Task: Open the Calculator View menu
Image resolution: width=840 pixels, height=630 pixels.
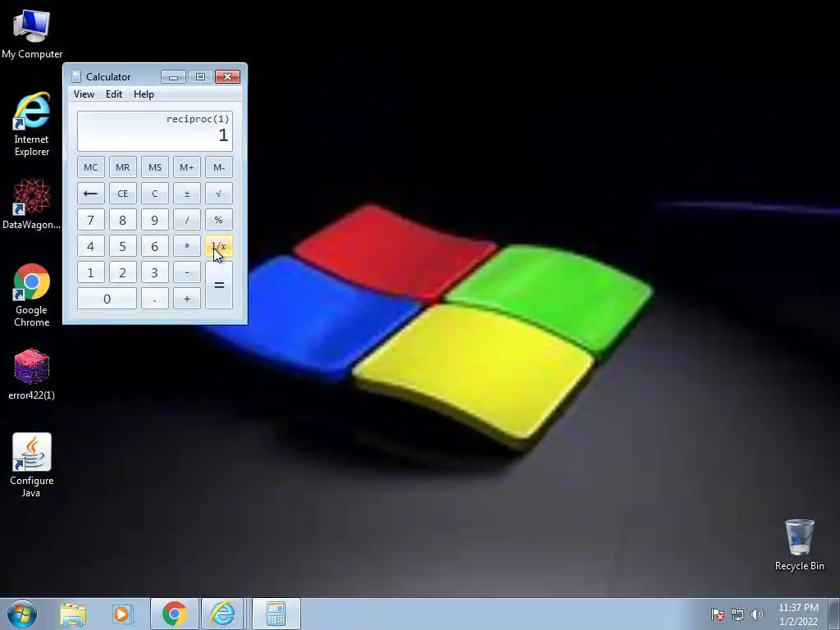Action: [x=84, y=94]
